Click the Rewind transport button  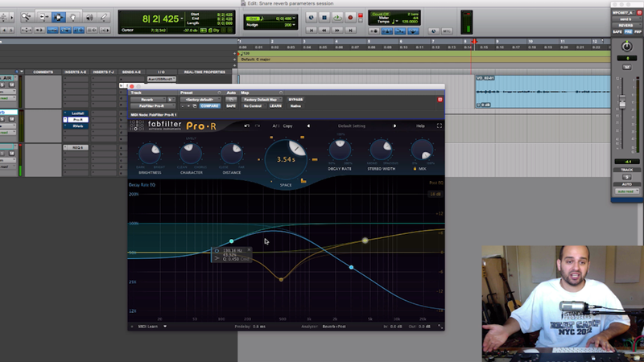coord(324,31)
